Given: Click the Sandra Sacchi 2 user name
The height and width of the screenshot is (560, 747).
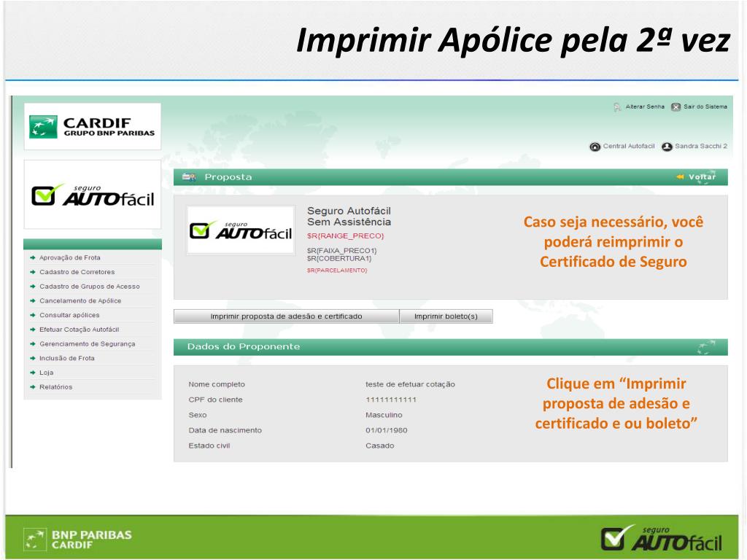Looking at the screenshot, I should (701, 146).
